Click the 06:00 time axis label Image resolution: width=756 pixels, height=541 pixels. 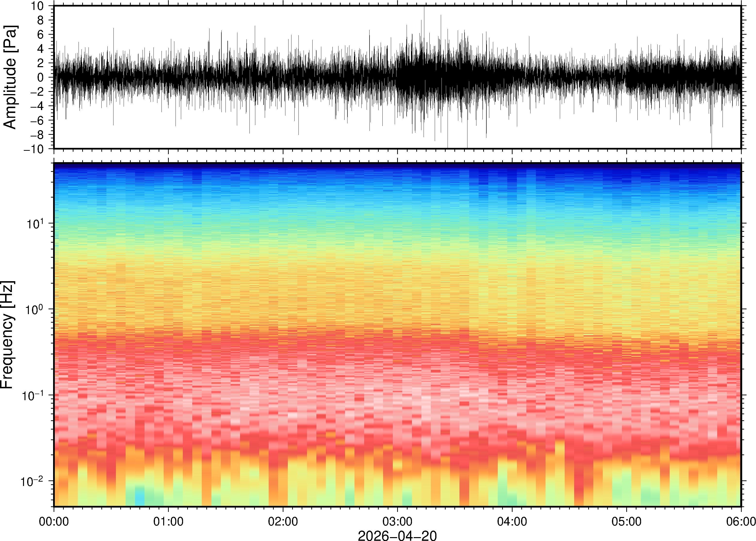coord(741,521)
